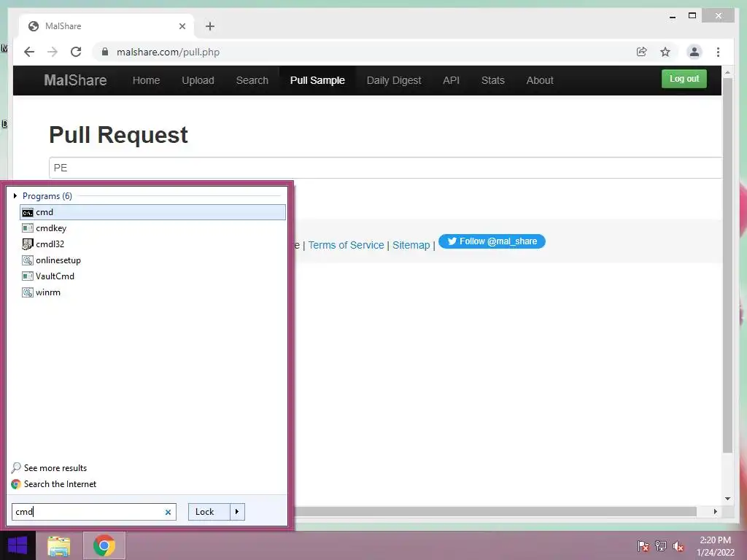The width and height of the screenshot is (747, 560).
Task: Expand shutdown options arrow beside Lock
Action: coord(237,512)
